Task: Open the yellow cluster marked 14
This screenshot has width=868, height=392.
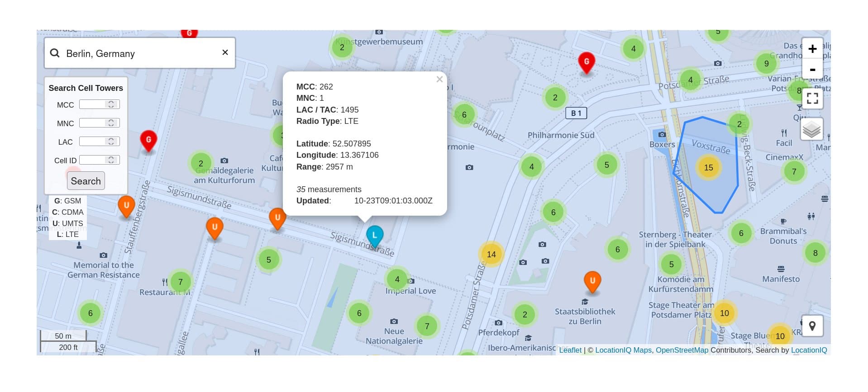Action: [x=491, y=255]
